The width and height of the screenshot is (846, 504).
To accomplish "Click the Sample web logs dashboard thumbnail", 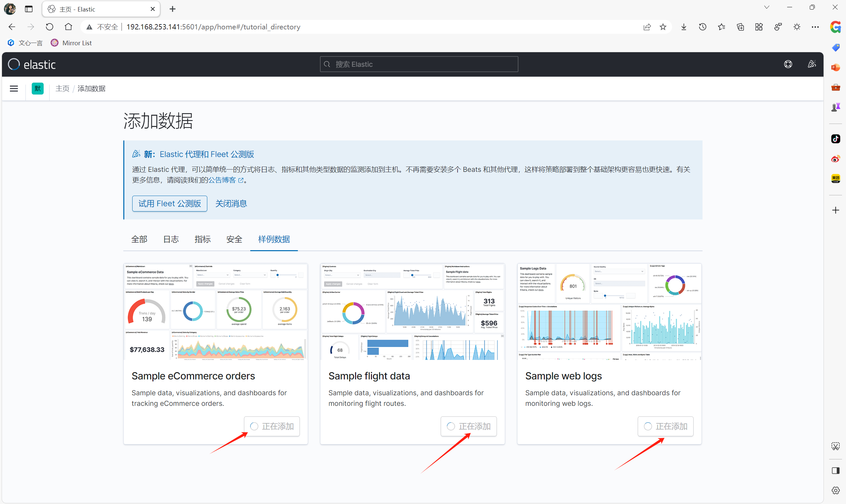I will point(609,311).
